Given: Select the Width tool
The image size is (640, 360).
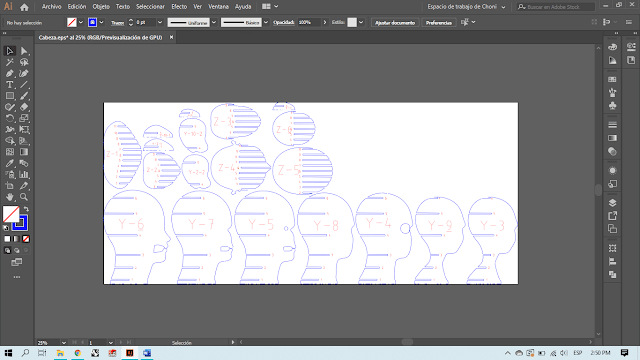Looking at the screenshot, I should (x=10, y=129).
